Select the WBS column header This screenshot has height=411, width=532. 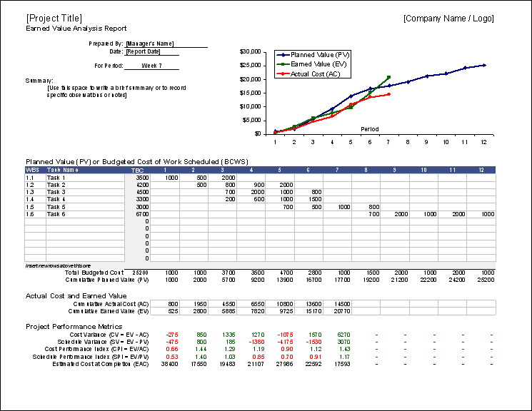coord(33,171)
